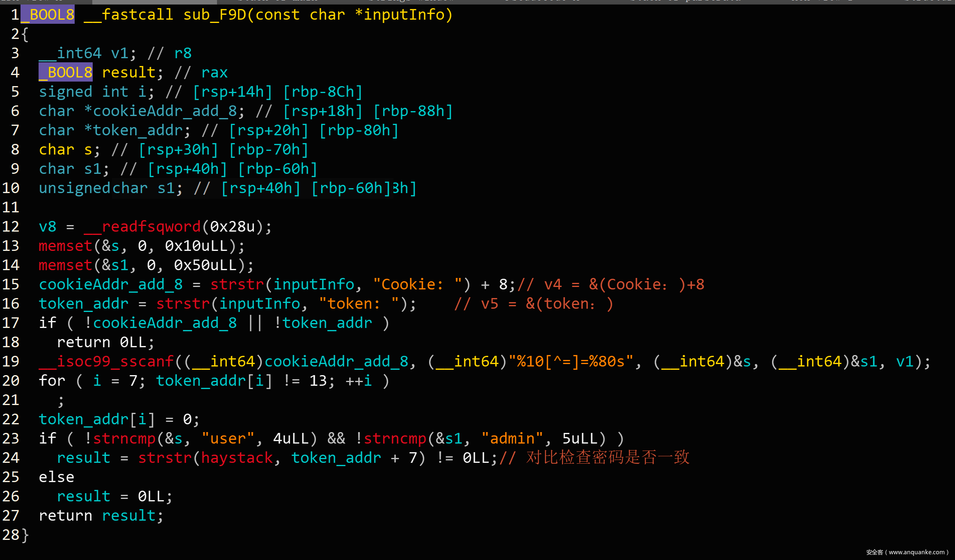Click first strncmp call comparing "user"

click(x=124, y=439)
